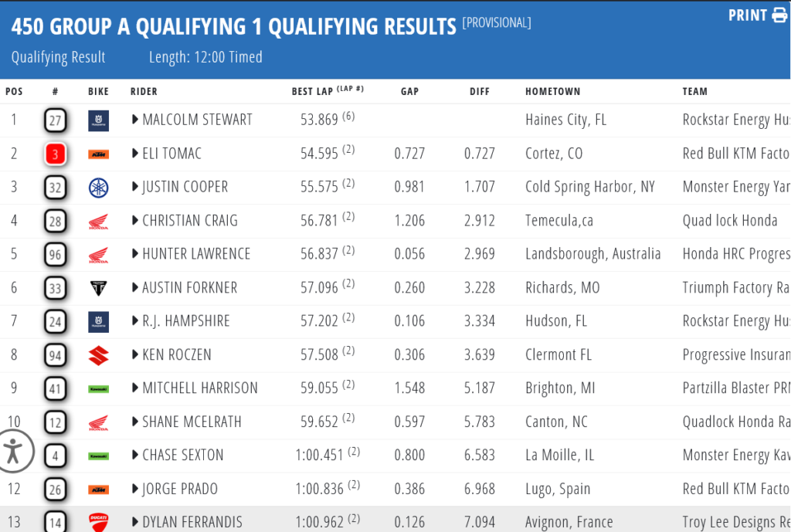Sort by the Best Lap column header

[312, 91]
